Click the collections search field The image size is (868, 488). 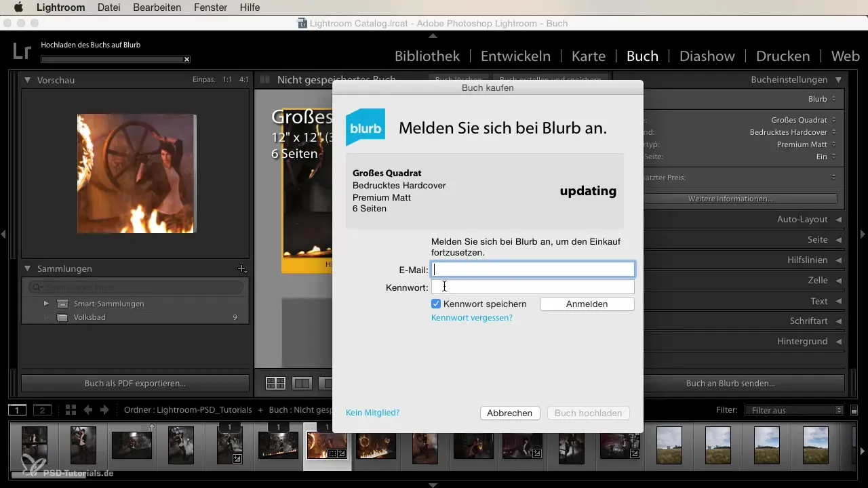tap(136, 287)
